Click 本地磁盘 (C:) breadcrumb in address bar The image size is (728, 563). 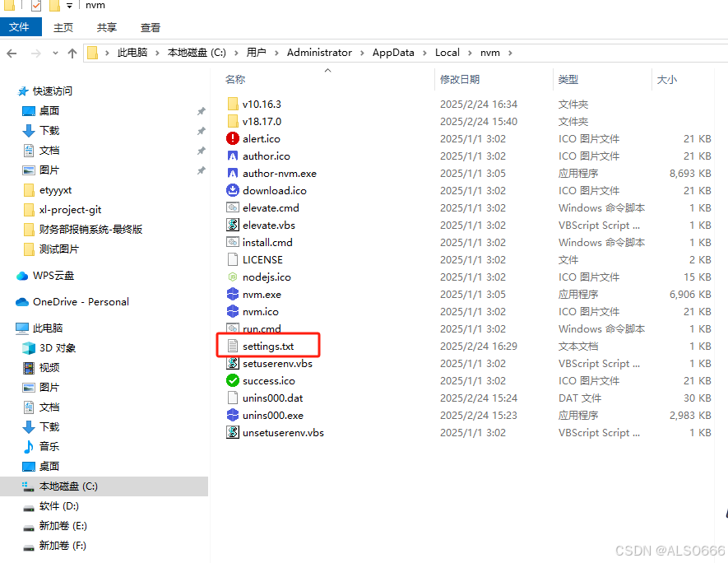click(x=197, y=53)
